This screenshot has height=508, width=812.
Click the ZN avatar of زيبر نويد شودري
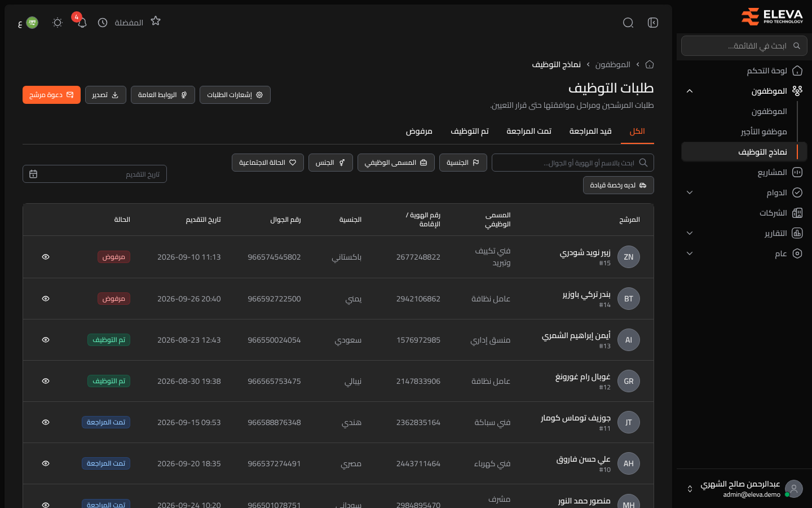[x=629, y=257]
